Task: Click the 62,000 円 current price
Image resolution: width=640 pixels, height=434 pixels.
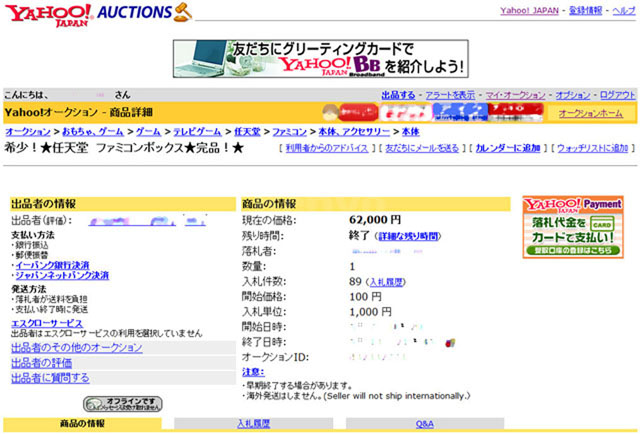Action: point(375,220)
